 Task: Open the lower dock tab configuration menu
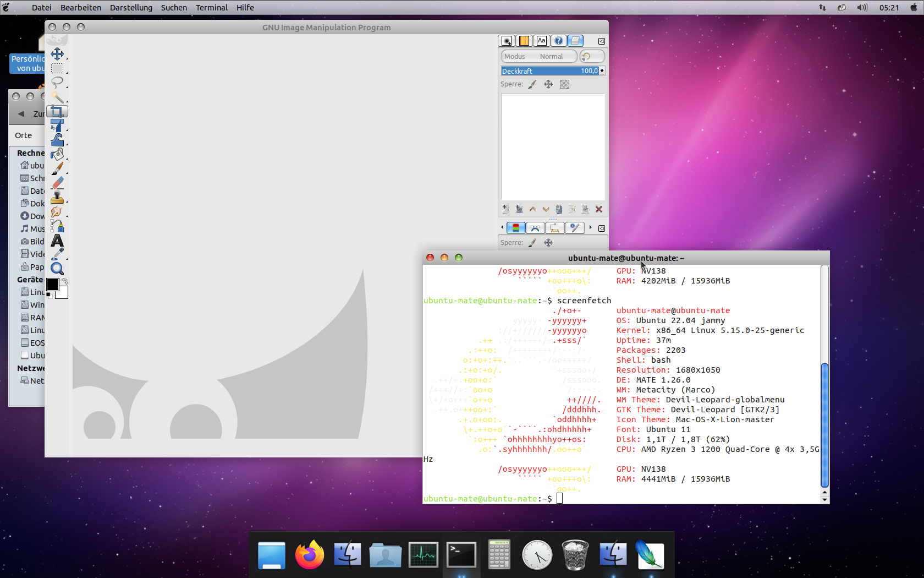tap(602, 228)
